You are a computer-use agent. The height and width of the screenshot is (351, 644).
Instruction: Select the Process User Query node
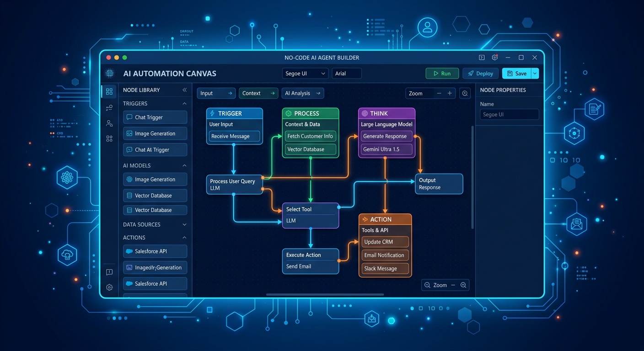235,185
